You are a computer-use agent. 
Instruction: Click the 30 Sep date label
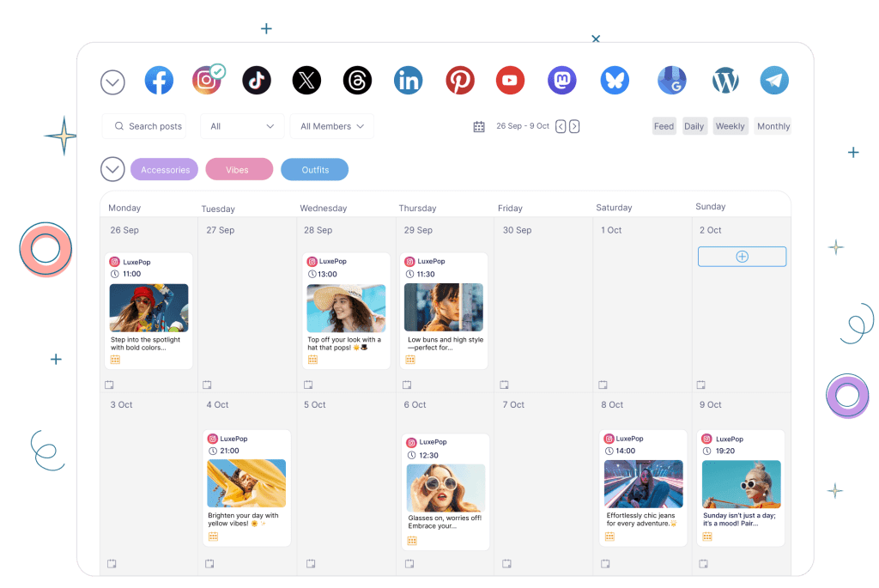(517, 230)
